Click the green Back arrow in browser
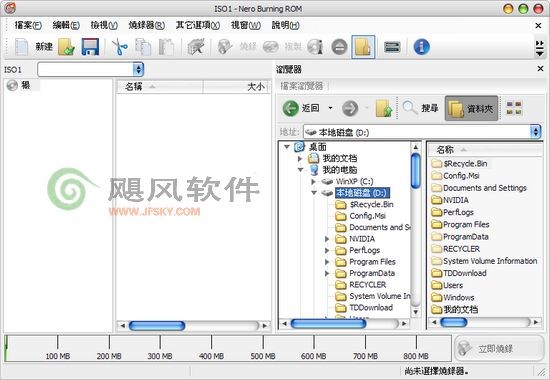Image resolution: width=550 pixels, height=380 pixels. 290,108
